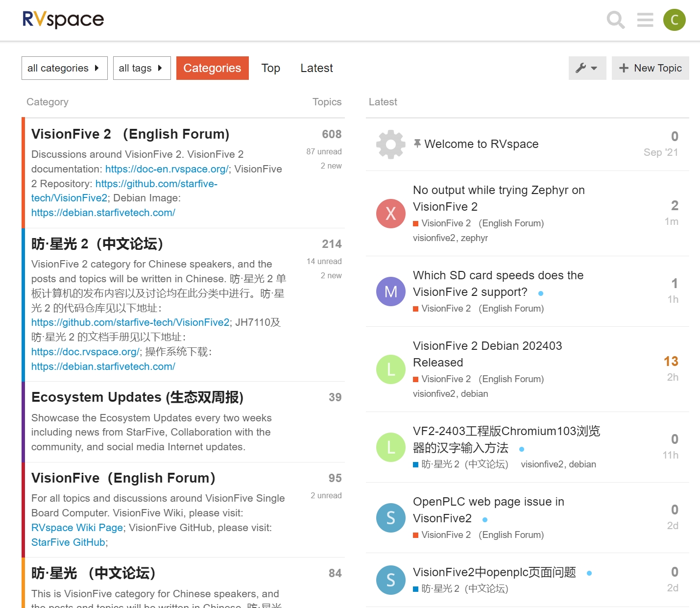Open VisionFive (English Forum) category heading
This screenshot has height=608, width=700.
[x=123, y=478]
